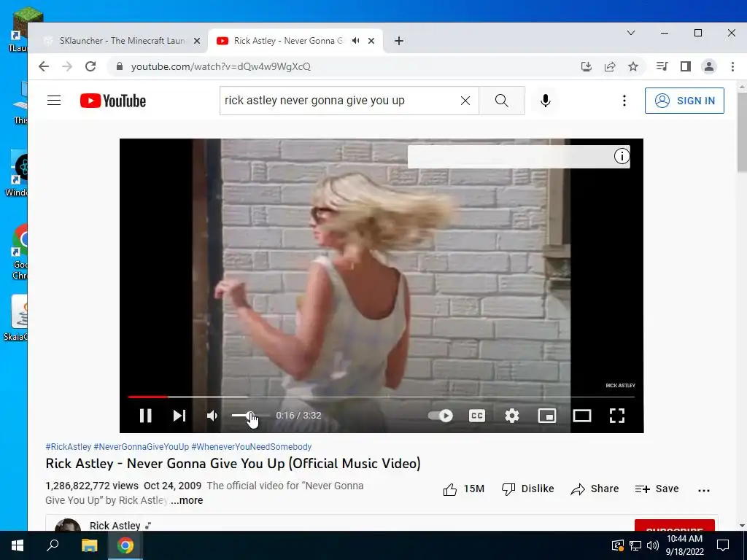This screenshot has width=747, height=560.
Task: Close the SKlauncher tab
Action: pos(197,41)
